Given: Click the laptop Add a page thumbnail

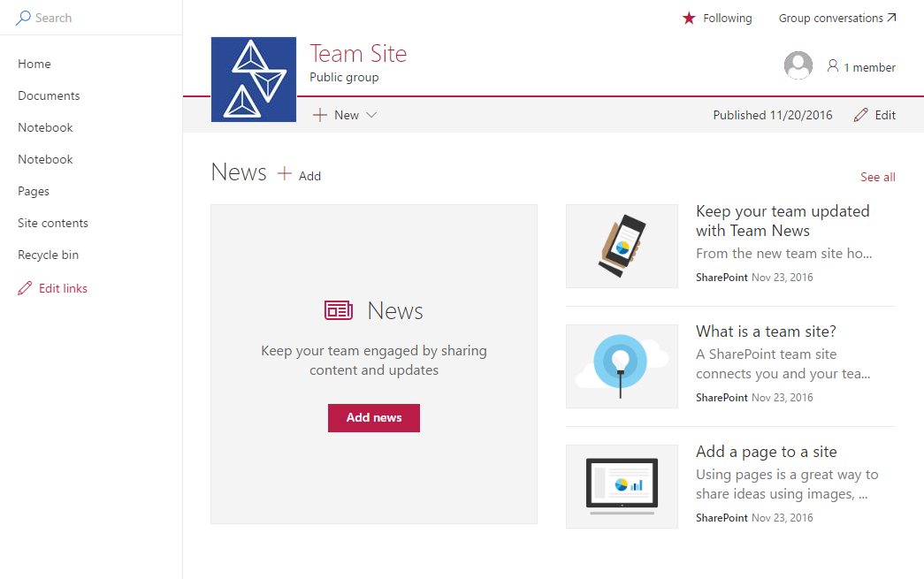Looking at the screenshot, I should [622, 486].
